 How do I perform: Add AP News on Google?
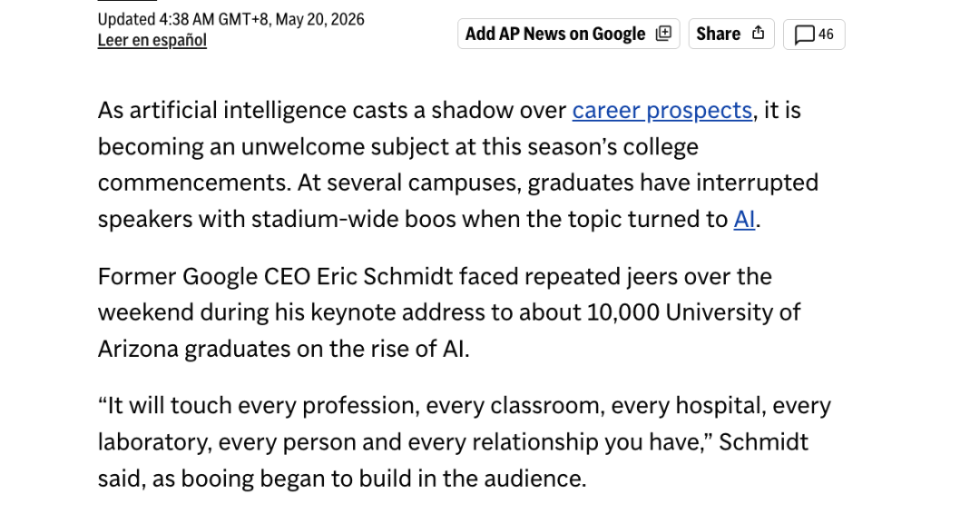[568, 34]
